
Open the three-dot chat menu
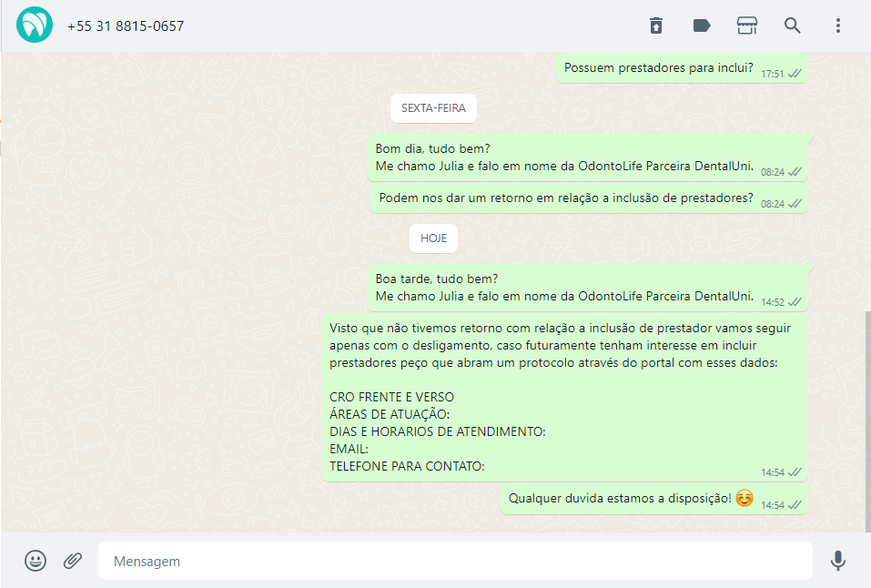click(837, 25)
